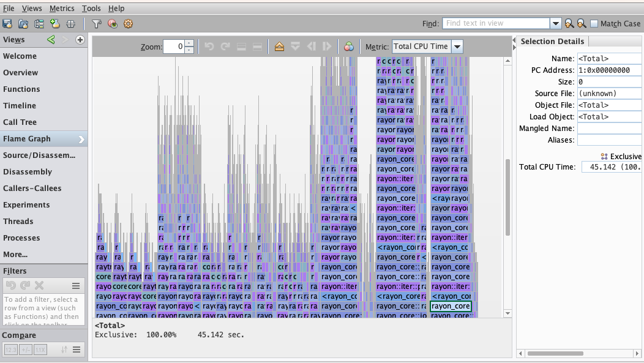Enable the Match Case checkbox
The height and width of the screenshot is (363, 644).
(x=594, y=23)
